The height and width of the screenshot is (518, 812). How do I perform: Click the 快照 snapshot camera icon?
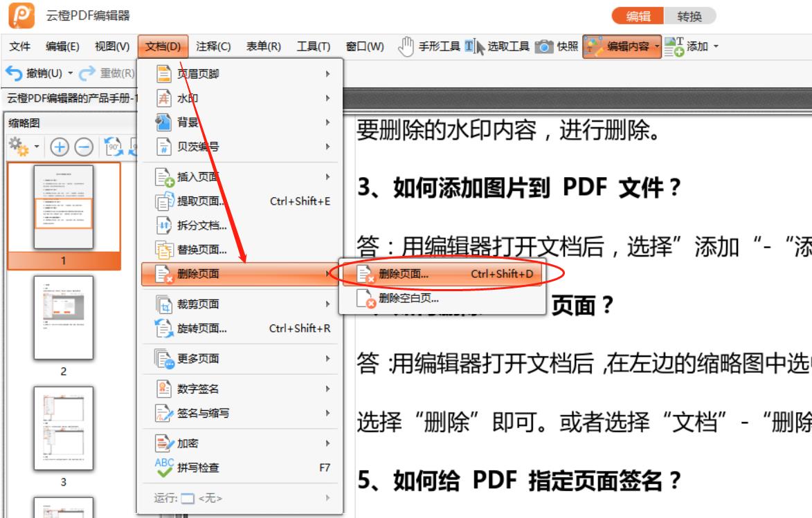pyautogui.click(x=543, y=46)
